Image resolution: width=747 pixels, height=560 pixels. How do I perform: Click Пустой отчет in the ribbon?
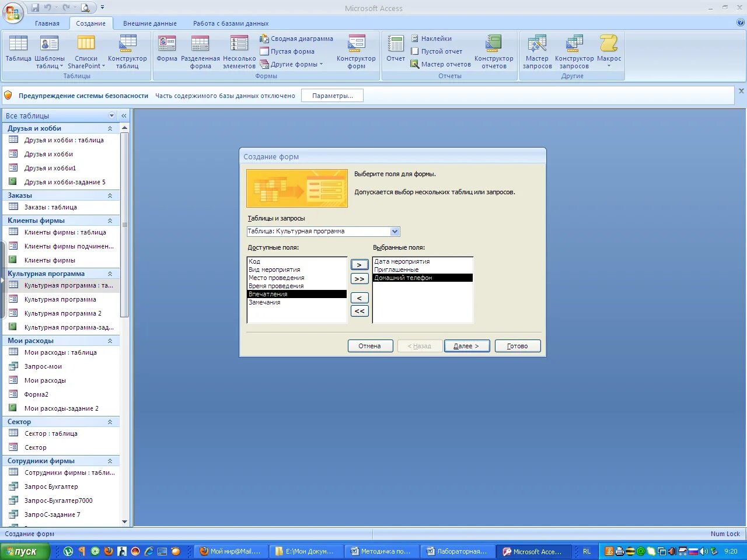coord(437,51)
